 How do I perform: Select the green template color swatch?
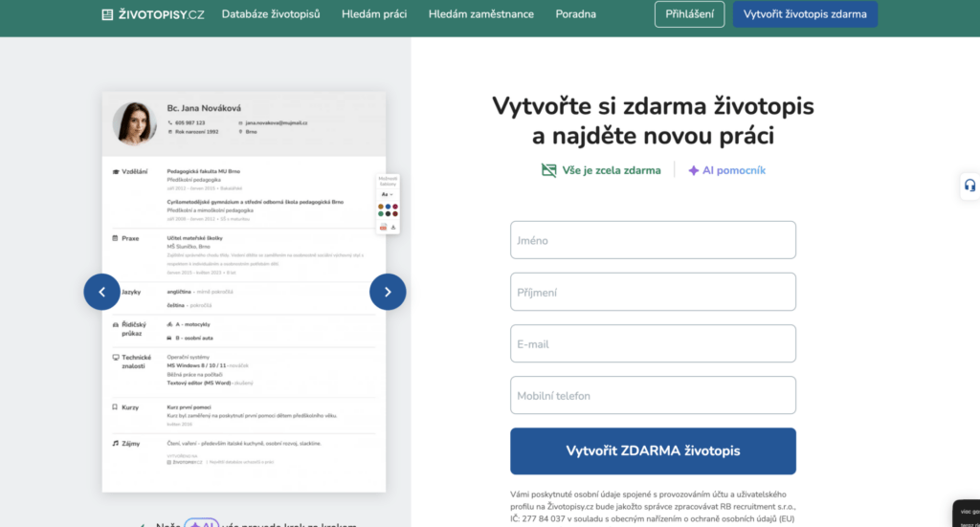382,214
